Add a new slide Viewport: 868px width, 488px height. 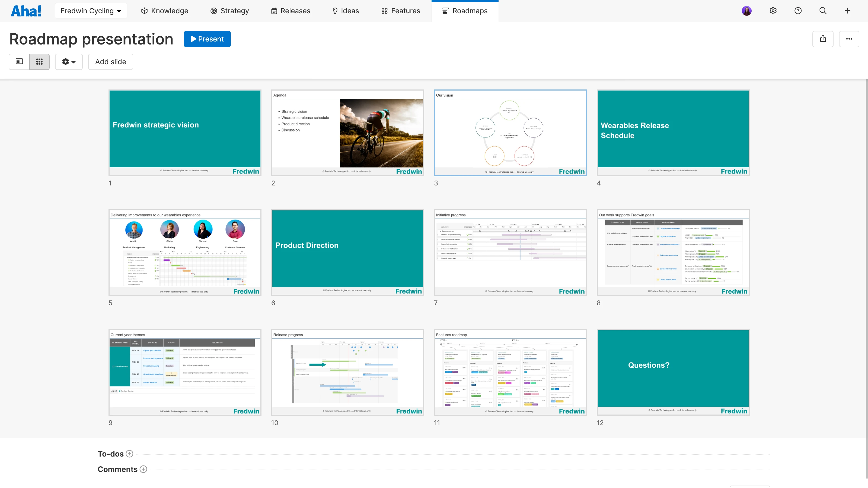(x=110, y=62)
